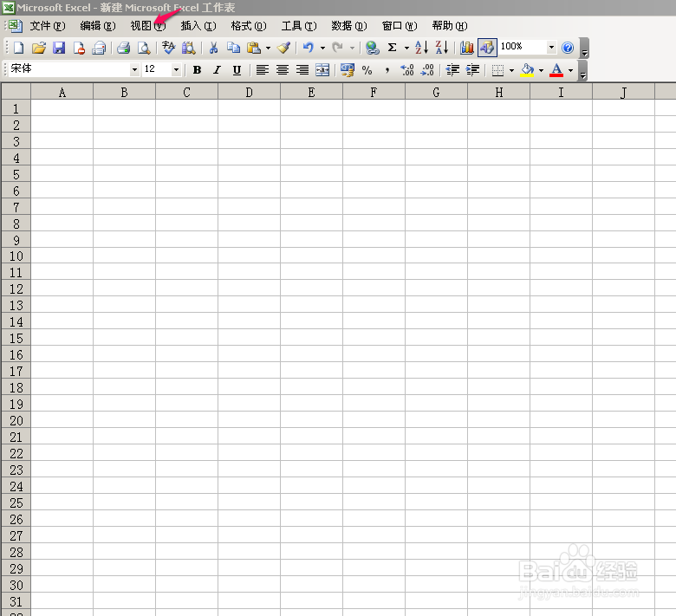Apply percent style format
676x616 pixels.
click(367, 70)
